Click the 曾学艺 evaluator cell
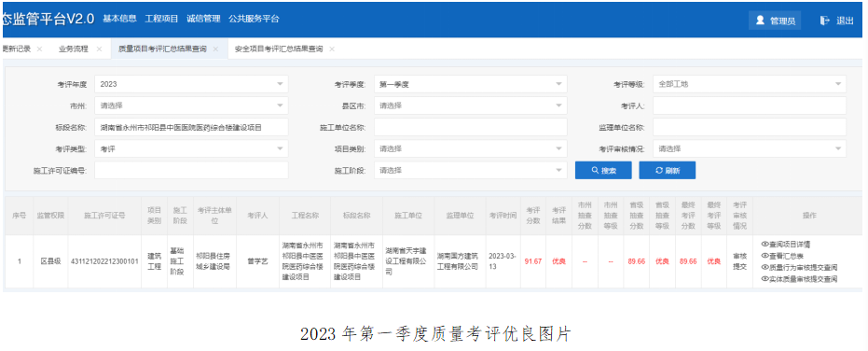Image resolution: width=868 pixels, height=351 pixels. [257, 261]
